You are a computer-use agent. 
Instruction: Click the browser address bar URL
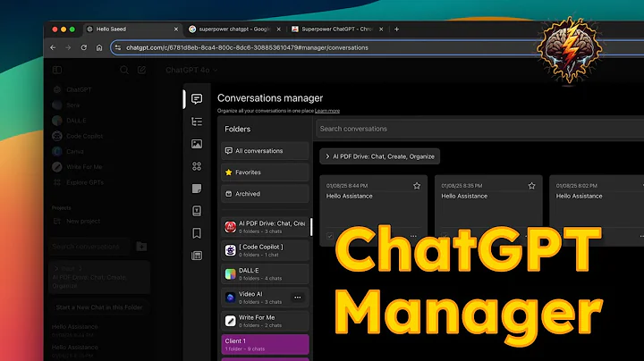tap(247, 47)
